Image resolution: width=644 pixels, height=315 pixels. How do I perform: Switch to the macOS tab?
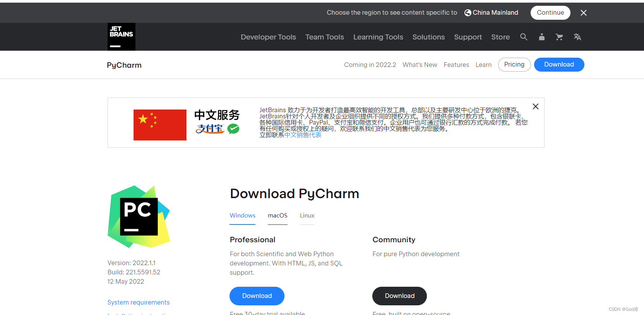click(x=277, y=216)
